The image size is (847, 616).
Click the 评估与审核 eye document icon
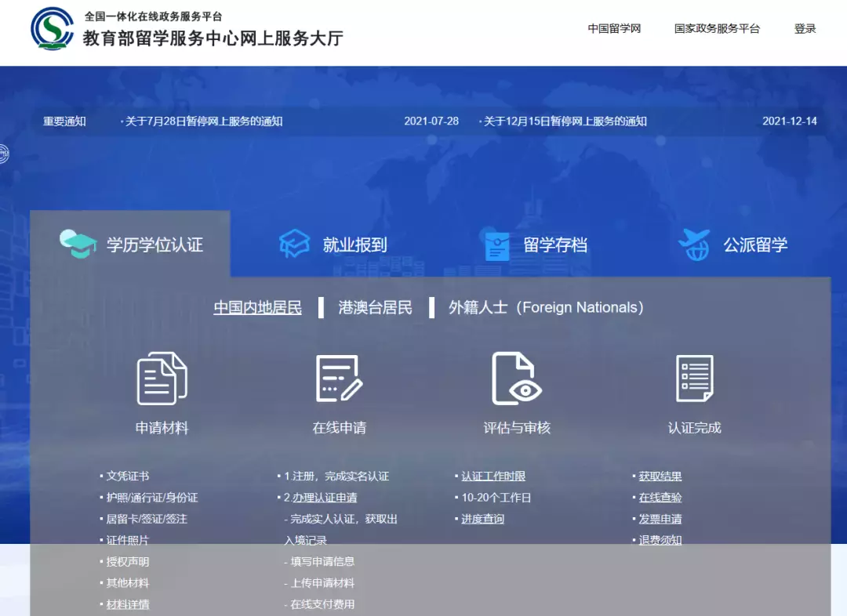517,379
